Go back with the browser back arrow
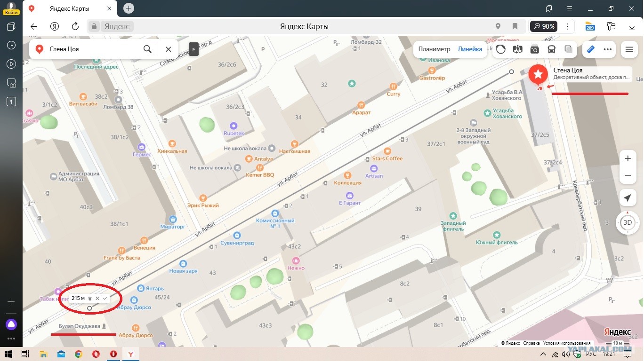Image resolution: width=644 pixels, height=363 pixels. pyautogui.click(x=34, y=26)
